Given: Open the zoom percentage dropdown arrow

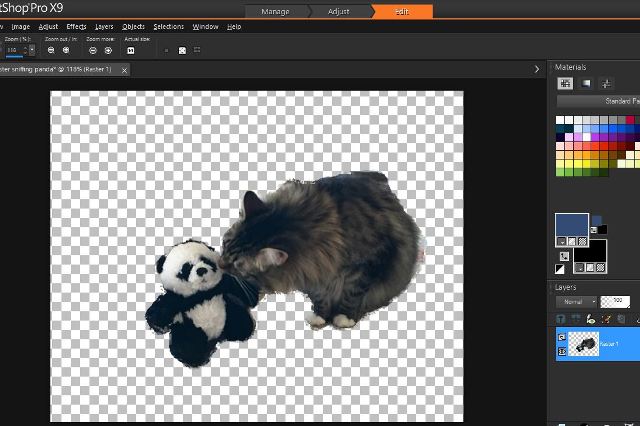Looking at the screenshot, I should click(x=31, y=49).
